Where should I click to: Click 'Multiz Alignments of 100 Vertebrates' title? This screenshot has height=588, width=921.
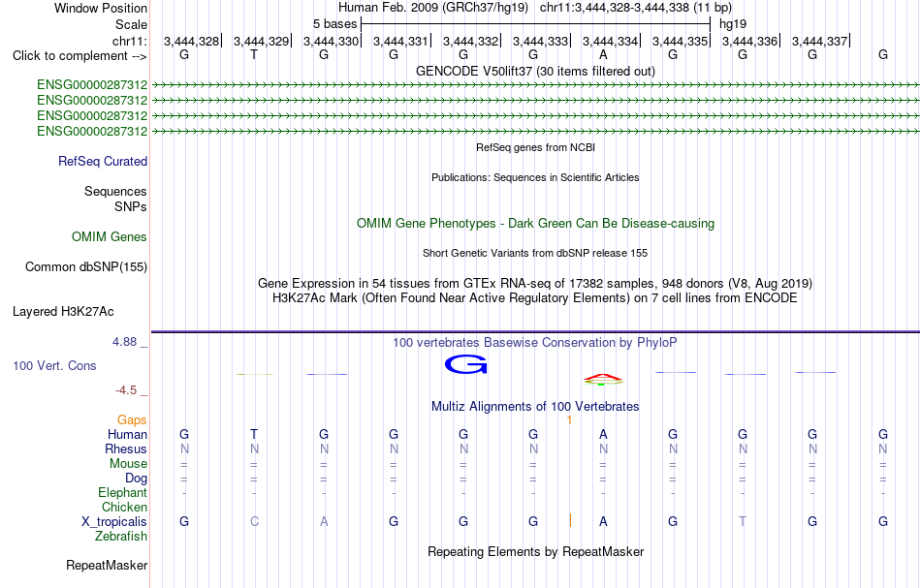(x=535, y=406)
